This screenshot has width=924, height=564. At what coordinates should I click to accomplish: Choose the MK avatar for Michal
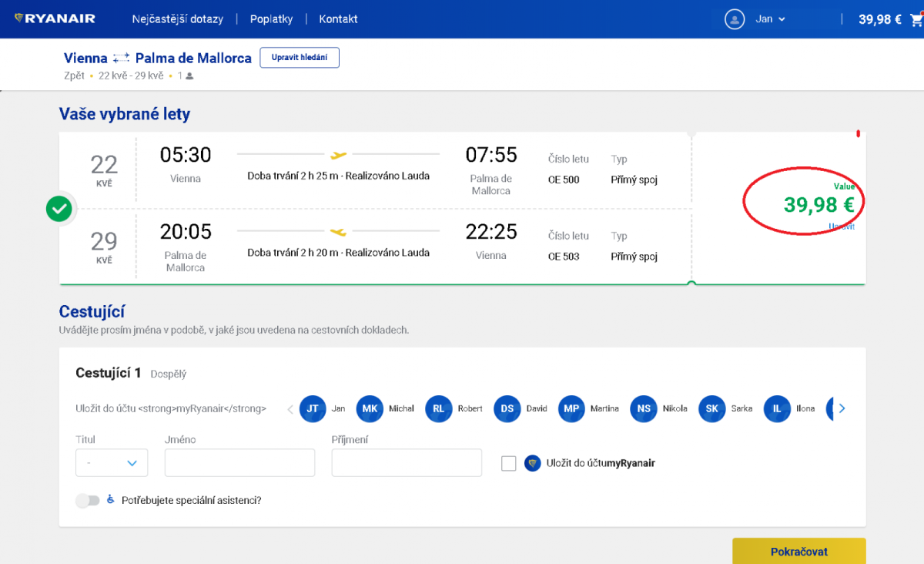(370, 408)
